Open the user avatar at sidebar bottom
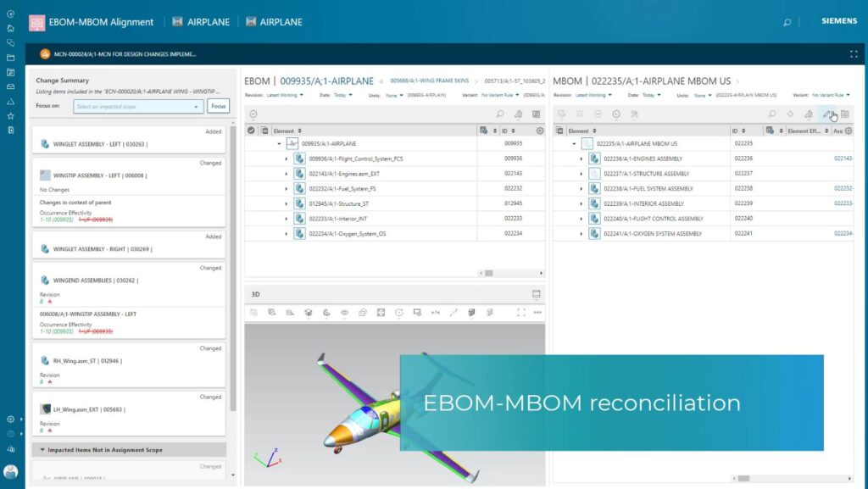868x489 pixels. tap(10, 471)
